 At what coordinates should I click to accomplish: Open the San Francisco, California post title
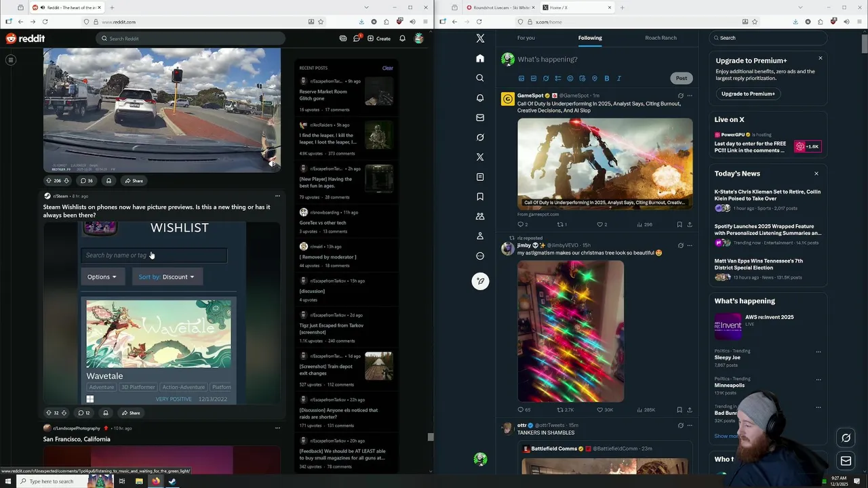77,439
